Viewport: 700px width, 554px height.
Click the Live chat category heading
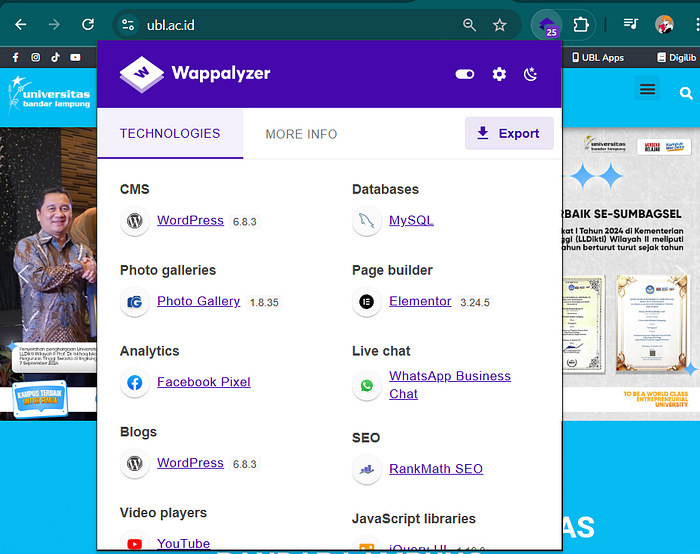click(381, 351)
